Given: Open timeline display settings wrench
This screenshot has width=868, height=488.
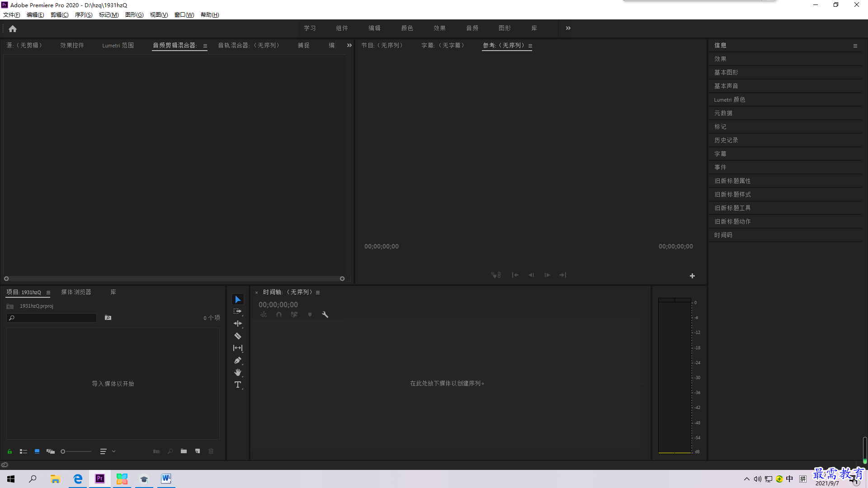Looking at the screenshot, I should tap(325, 314).
